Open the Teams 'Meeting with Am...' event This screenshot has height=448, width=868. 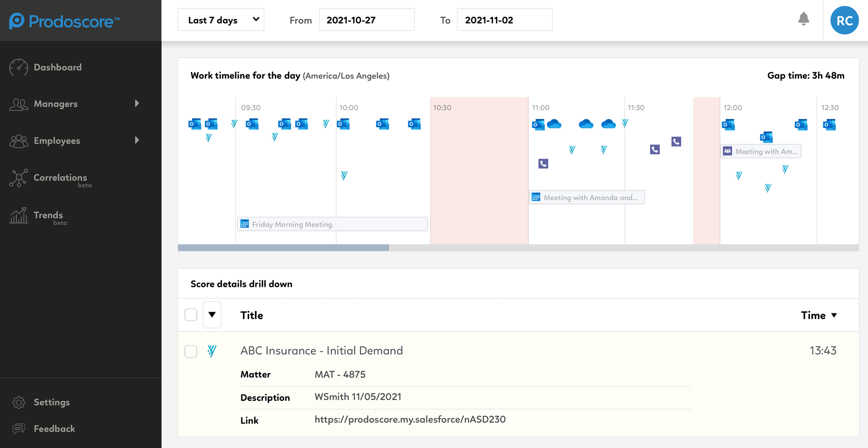point(761,152)
